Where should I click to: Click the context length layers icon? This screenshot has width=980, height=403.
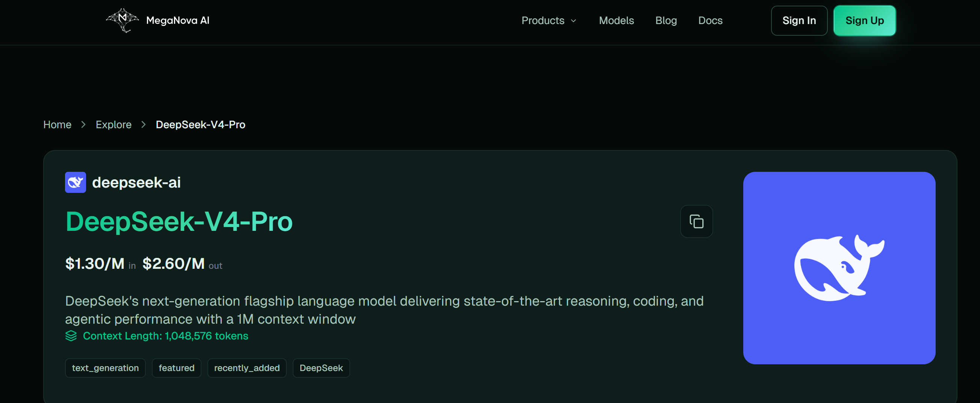click(71, 336)
